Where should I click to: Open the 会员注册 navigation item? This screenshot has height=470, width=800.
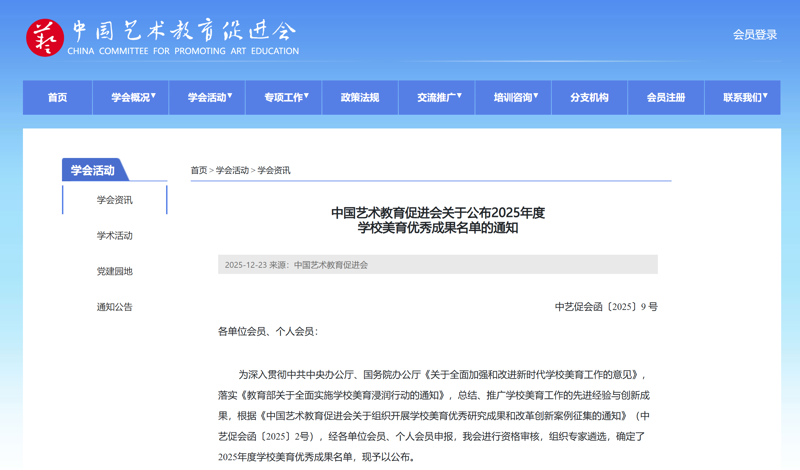[666, 97]
